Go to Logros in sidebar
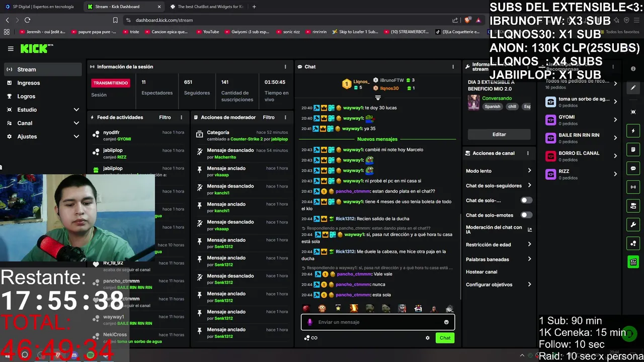Viewport: 644px width, 362px height. coord(42,96)
